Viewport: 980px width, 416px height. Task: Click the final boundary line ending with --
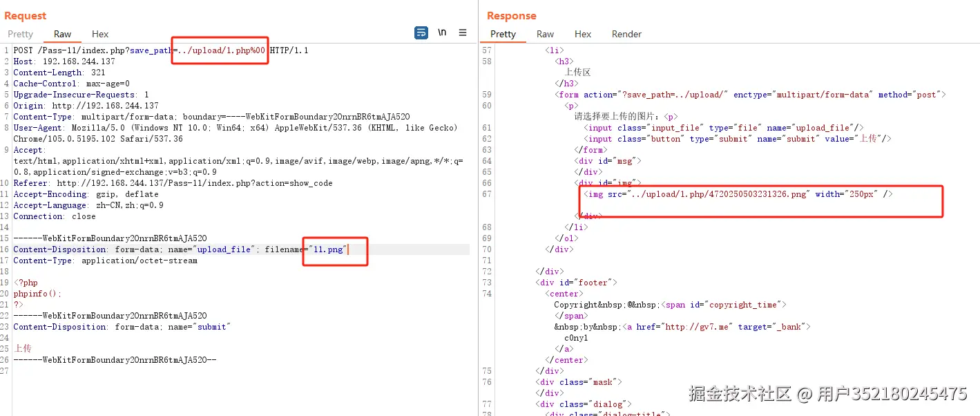coord(115,360)
